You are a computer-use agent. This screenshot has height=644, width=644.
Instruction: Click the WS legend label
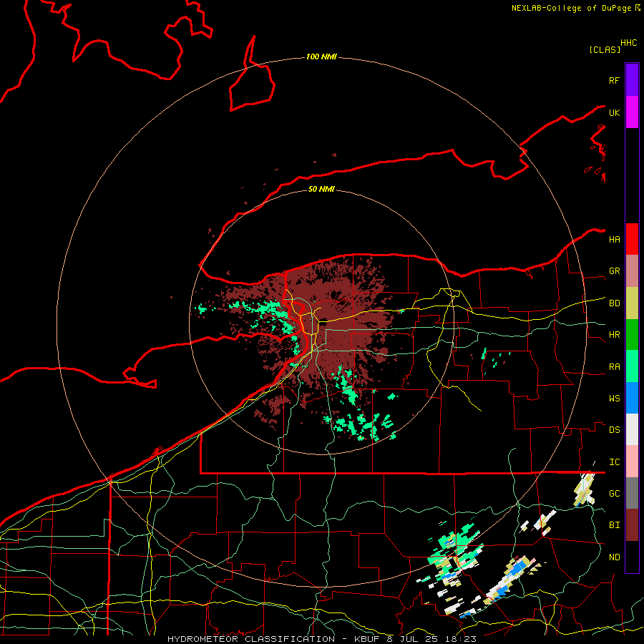614,398
